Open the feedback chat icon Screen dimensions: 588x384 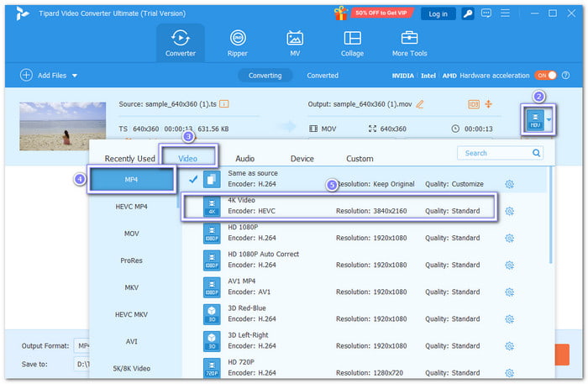(x=486, y=13)
